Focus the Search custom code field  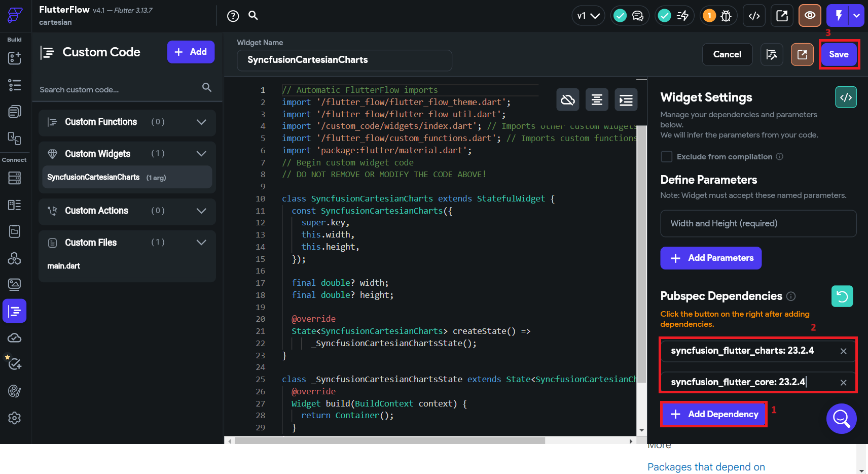coord(119,90)
